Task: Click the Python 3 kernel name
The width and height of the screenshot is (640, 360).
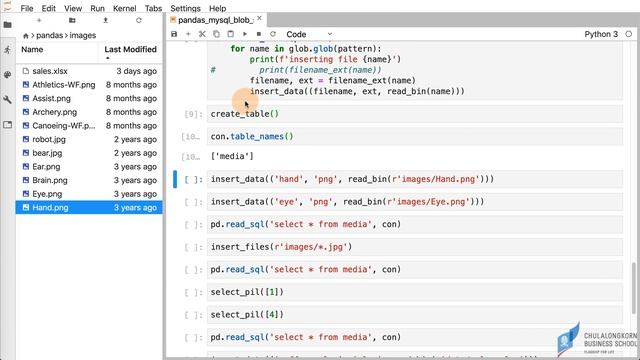Action: [x=601, y=34]
